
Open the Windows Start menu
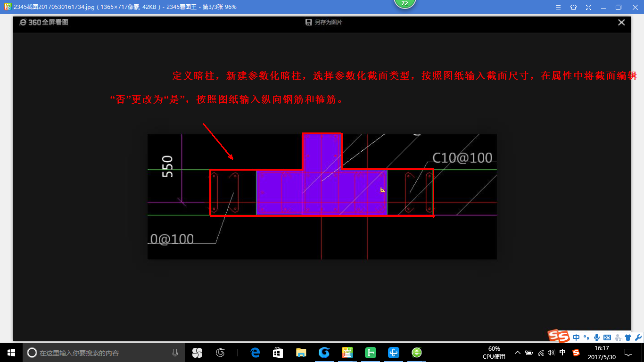coord(11,353)
